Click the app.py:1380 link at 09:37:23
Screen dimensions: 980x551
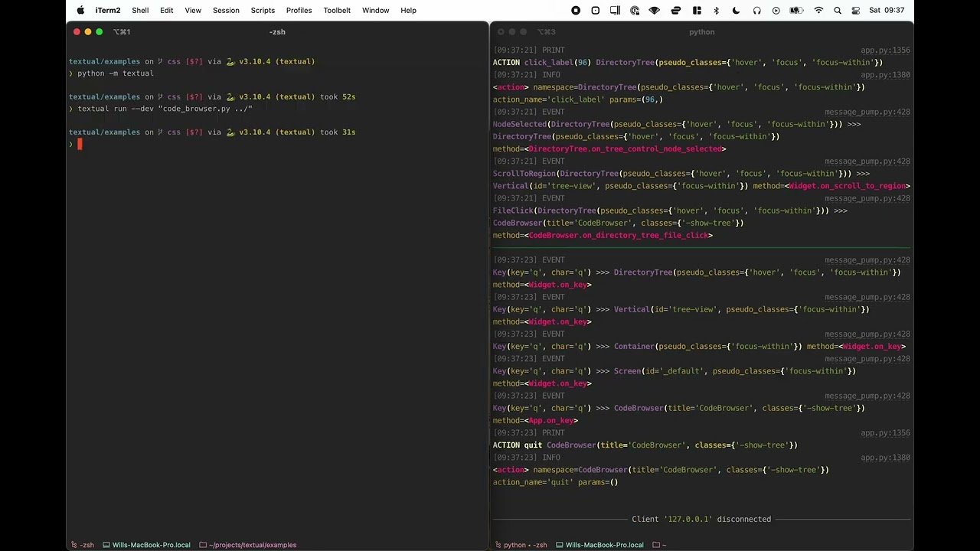coord(885,458)
